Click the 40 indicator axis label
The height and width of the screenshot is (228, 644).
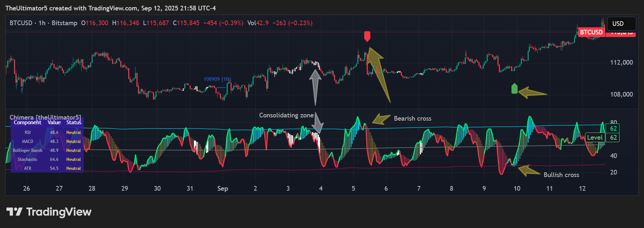coord(613,156)
